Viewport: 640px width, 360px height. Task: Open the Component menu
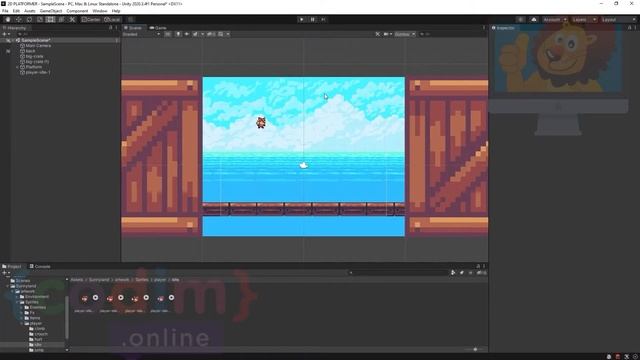coord(77,11)
